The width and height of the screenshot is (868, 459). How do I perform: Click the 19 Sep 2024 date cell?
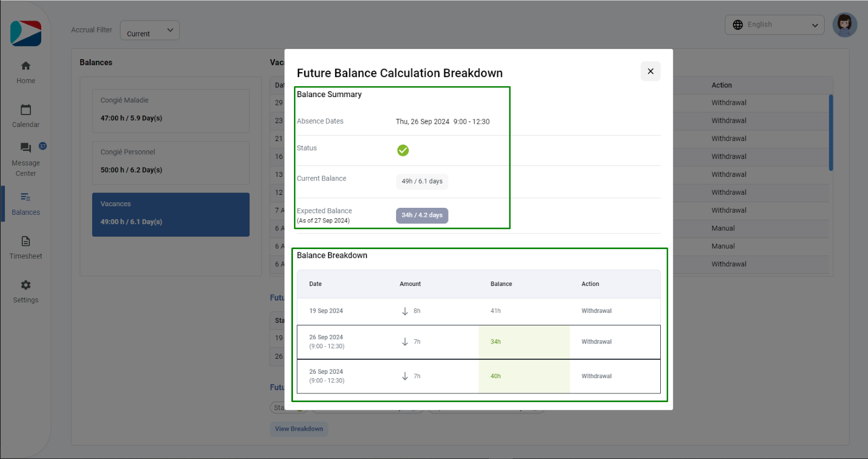[x=326, y=311]
